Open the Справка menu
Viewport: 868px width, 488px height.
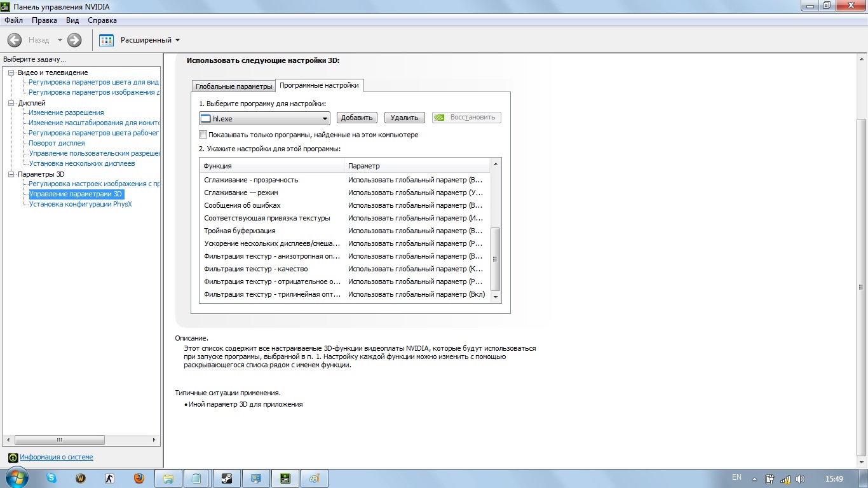point(102,20)
